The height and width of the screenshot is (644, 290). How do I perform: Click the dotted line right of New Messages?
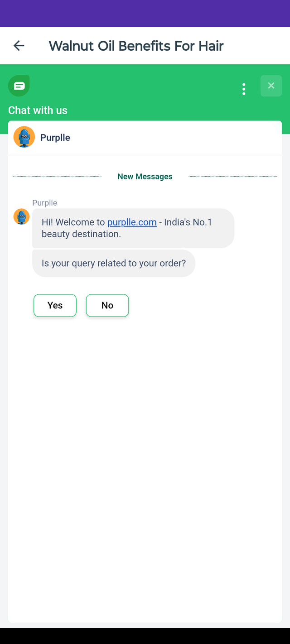click(232, 177)
